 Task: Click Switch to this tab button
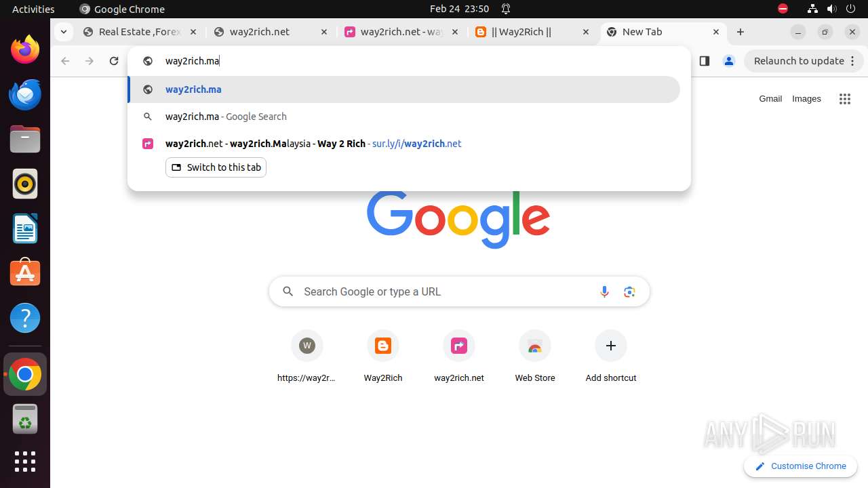point(216,167)
